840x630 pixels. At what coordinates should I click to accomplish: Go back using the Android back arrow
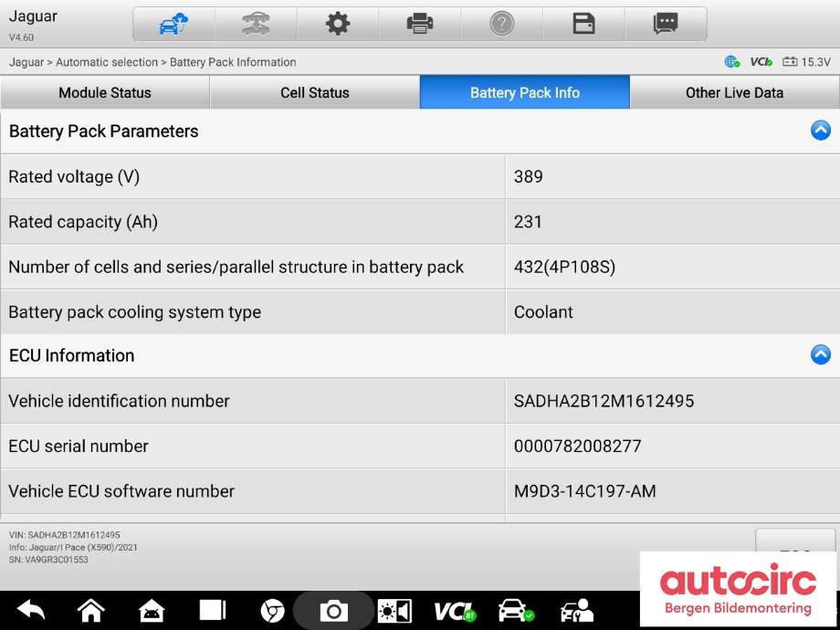coord(31,610)
